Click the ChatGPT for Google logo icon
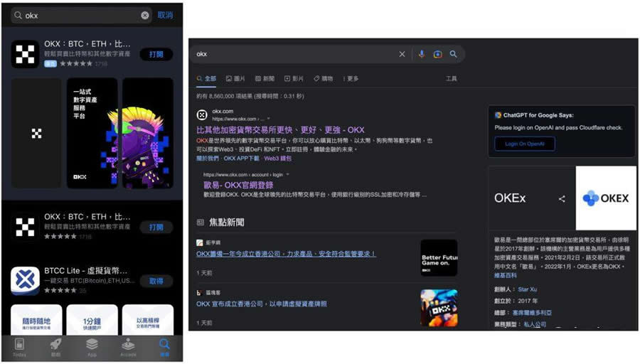This screenshot has width=640, height=364. click(x=498, y=115)
